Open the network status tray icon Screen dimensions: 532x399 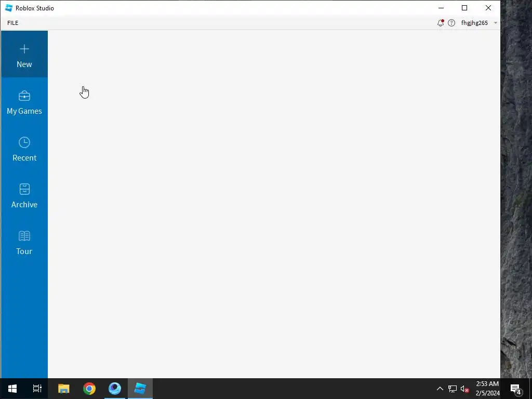click(x=453, y=389)
